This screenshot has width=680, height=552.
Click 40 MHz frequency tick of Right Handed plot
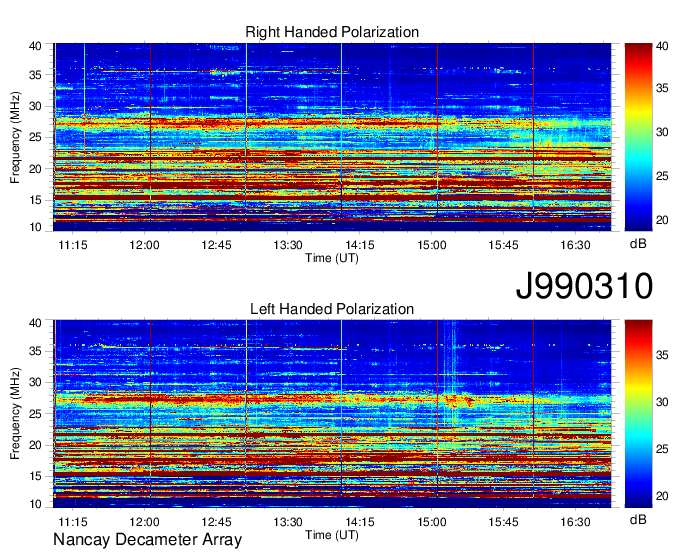click(36, 46)
